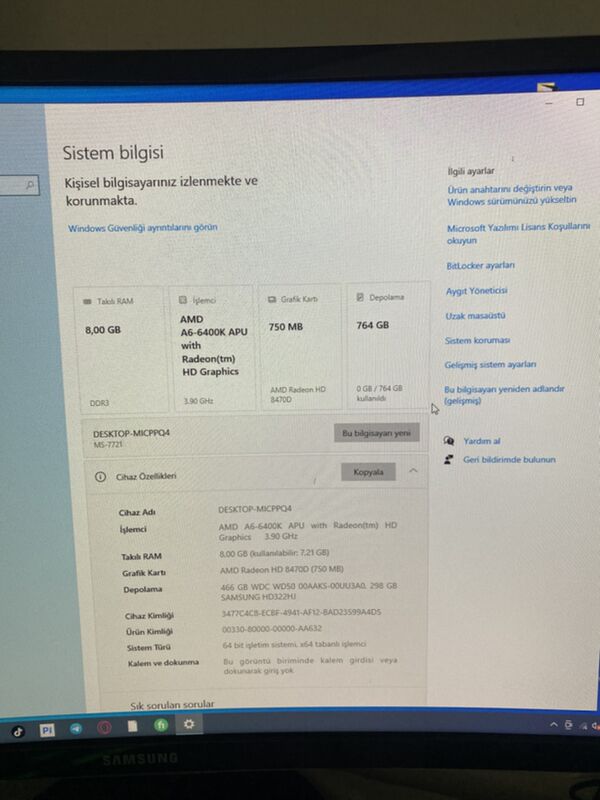
Task: Open Microsoft Yazılımı Lisans Koşullarını okuyun
Action: [518, 234]
